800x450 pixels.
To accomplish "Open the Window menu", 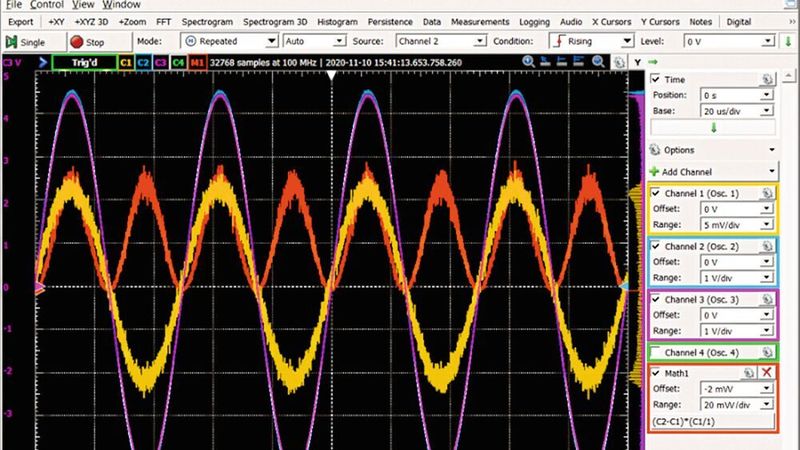I will pyautogui.click(x=121, y=5).
